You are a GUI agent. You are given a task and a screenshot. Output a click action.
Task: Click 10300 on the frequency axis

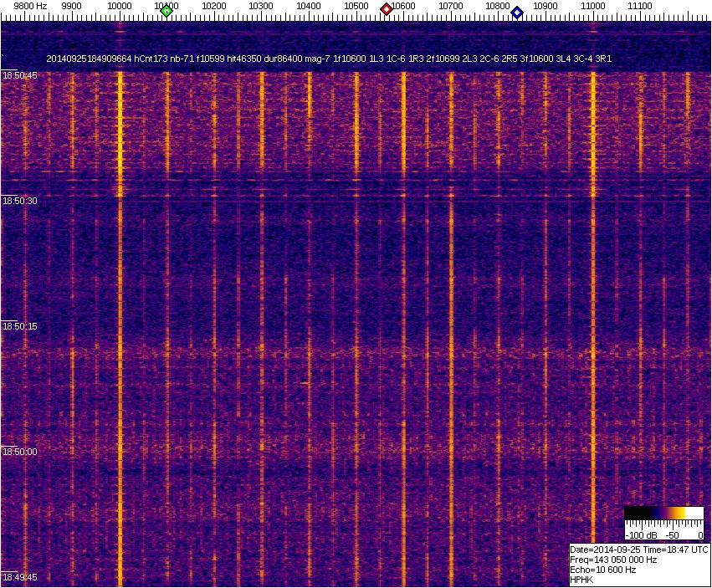(x=262, y=6)
